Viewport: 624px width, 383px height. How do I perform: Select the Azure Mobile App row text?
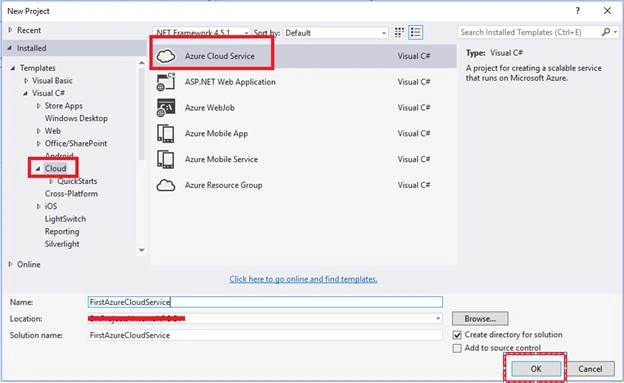pyautogui.click(x=216, y=134)
